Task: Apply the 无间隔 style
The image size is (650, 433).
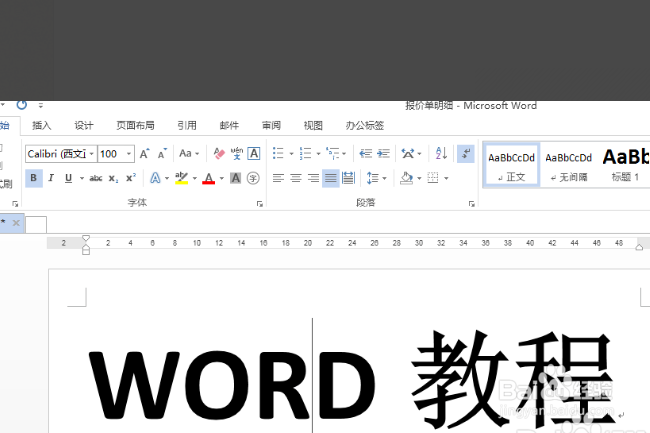Action: (x=568, y=166)
